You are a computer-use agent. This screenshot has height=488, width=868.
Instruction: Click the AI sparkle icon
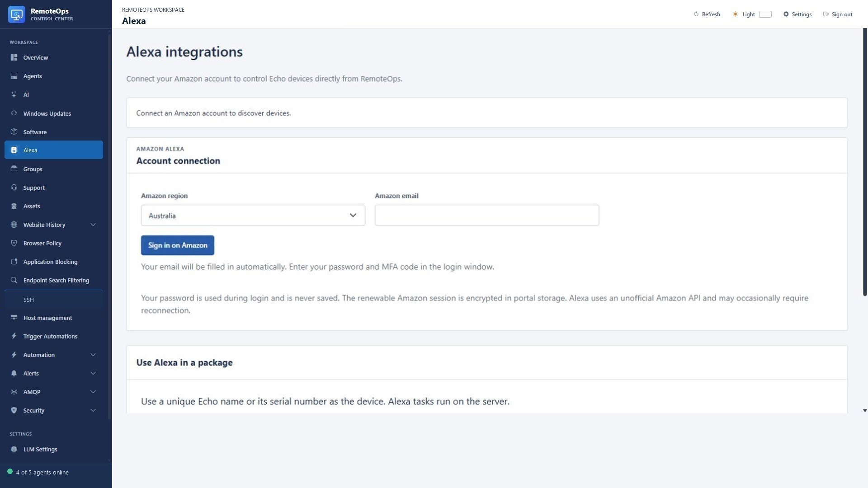14,94
